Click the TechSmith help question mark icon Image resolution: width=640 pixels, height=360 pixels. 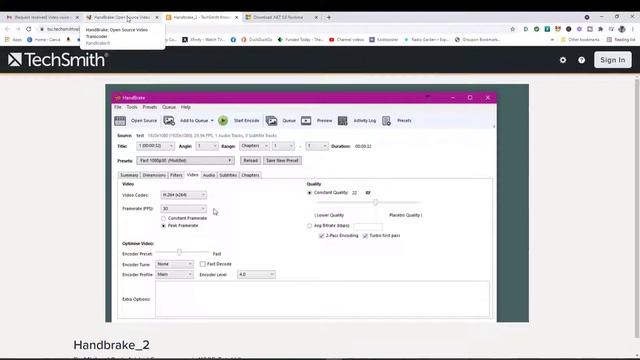click(x=582, y=60)
